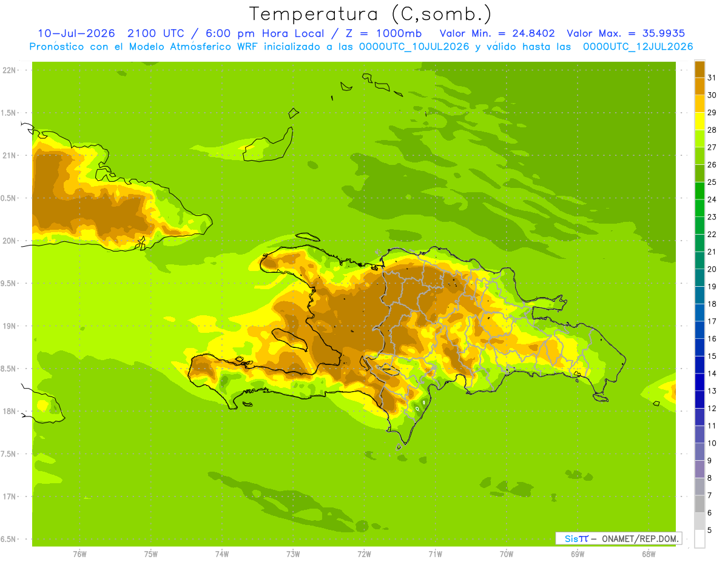Click the '22N' latitude axis label
The image size is (728, 562).
(8, 70)
